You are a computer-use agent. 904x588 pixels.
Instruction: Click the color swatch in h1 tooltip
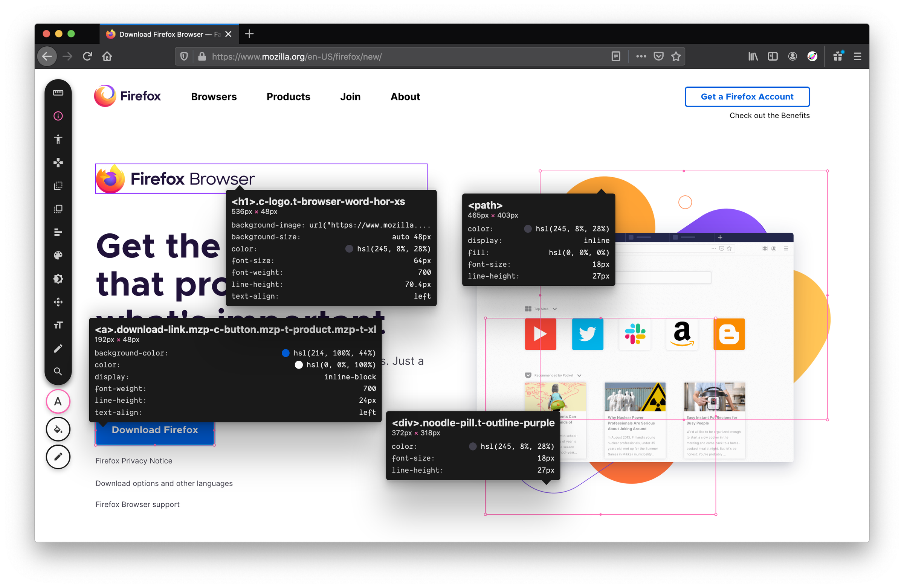coord(349,249)
